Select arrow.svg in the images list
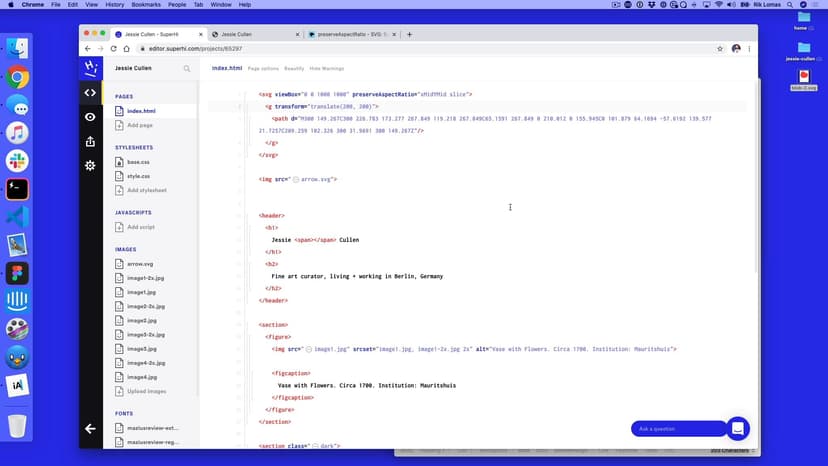828x466 pixels. click(140, 264)
